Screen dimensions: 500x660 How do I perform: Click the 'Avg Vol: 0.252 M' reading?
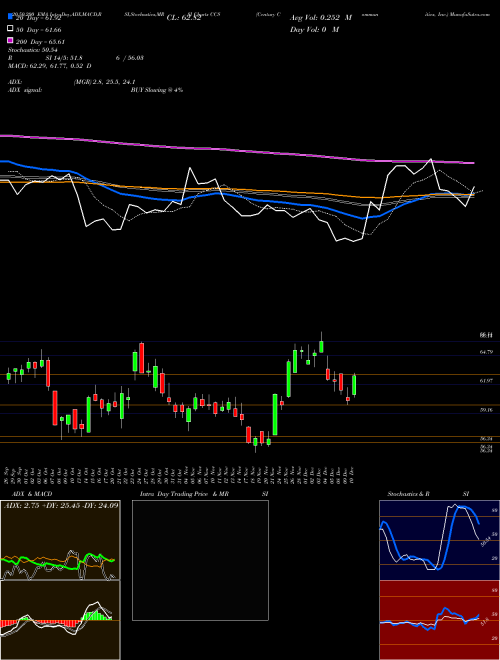tap(321, 18)
